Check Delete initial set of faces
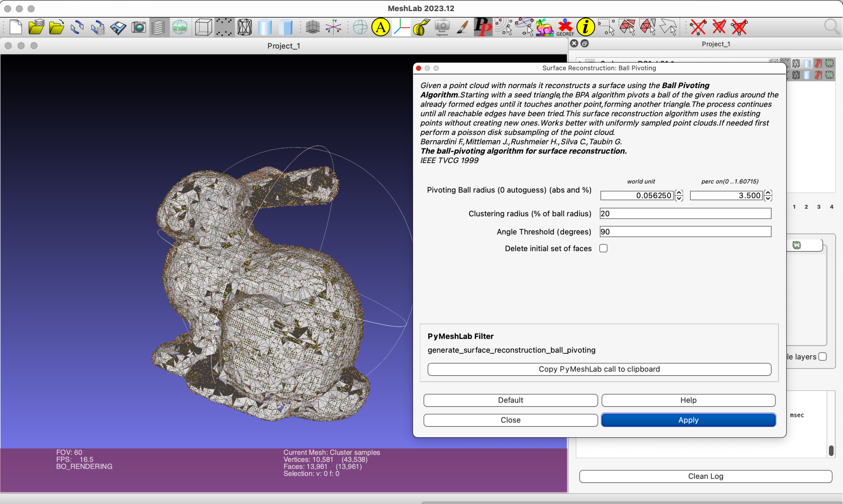Viewport: 843px width, 504px height. [603, 249]
